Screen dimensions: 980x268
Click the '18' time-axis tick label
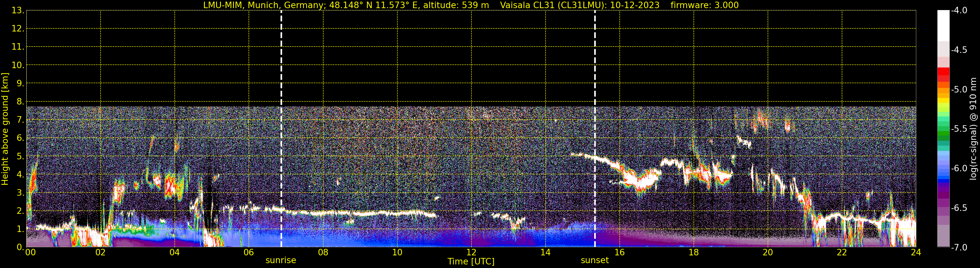(x=694, y=252)
